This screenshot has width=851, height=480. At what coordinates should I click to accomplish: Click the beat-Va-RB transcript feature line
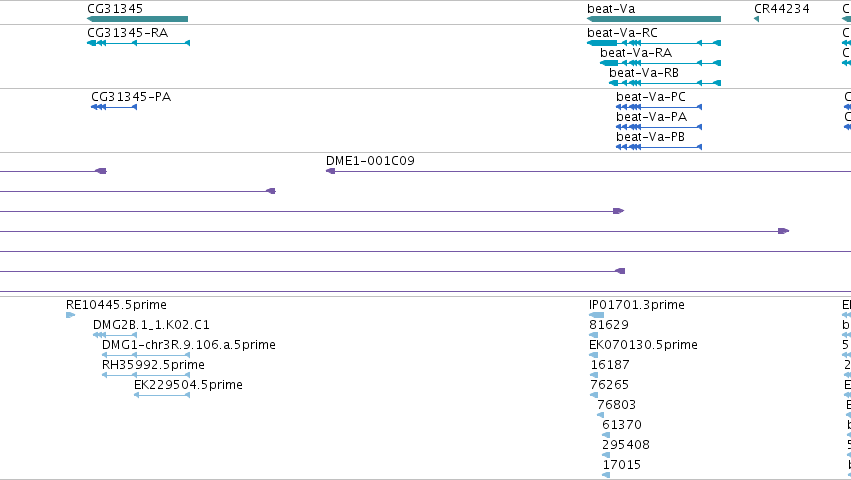pyautogui.click(x=665, y=83)
